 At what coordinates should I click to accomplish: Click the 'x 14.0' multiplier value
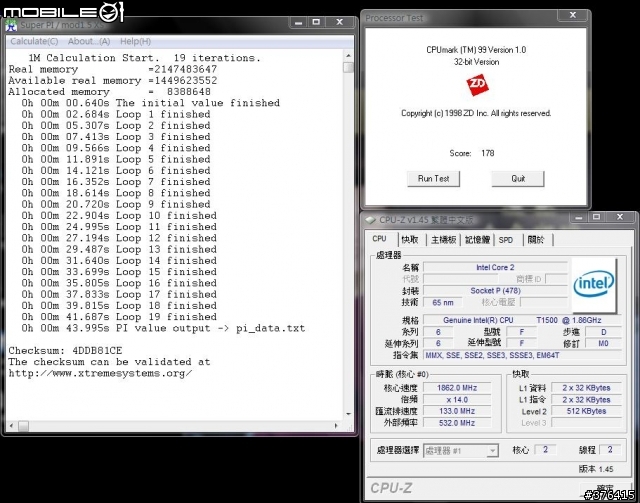[457, 400]
